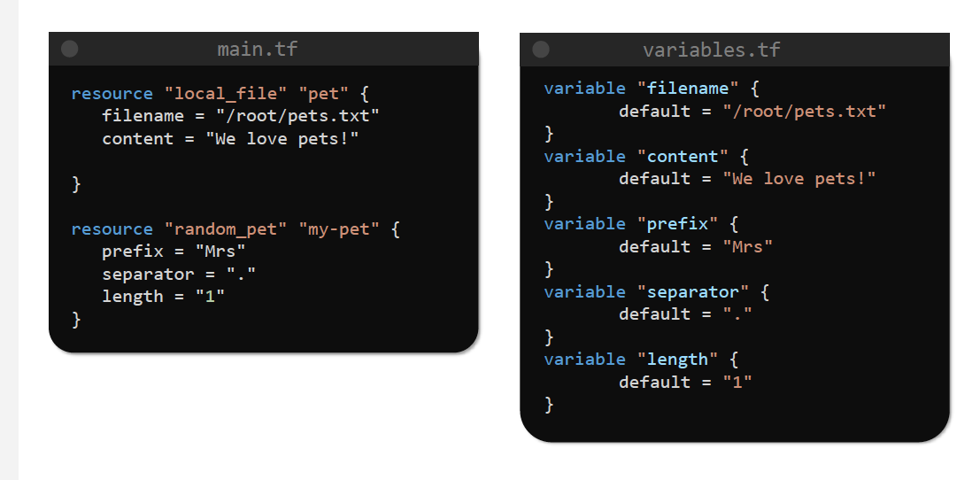
Task: Select the main.tf title tab
Action: 258,49
